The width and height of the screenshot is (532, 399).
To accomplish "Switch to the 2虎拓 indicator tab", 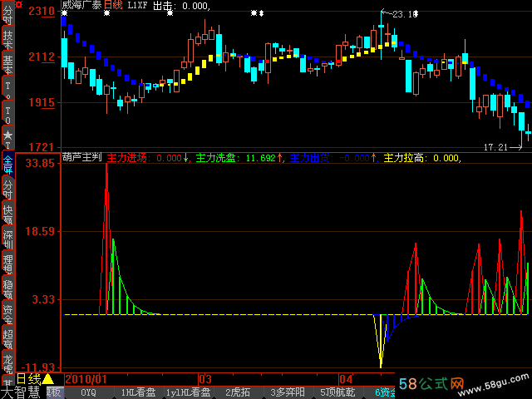I will [238, 392].
